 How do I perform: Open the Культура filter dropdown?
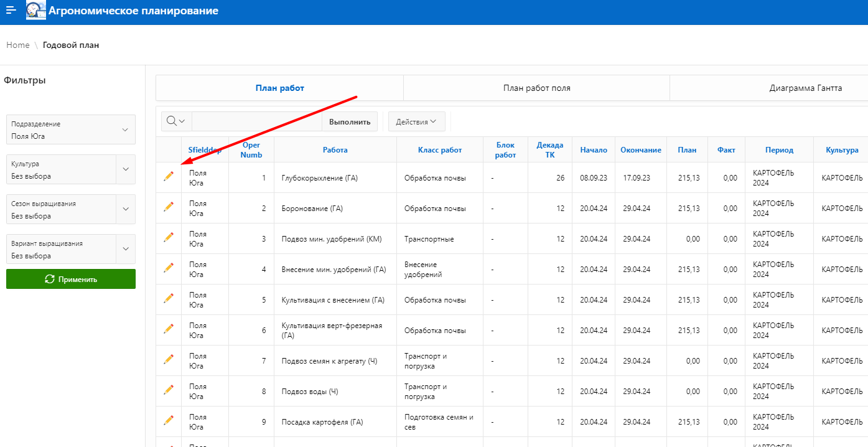pos(125,169)
